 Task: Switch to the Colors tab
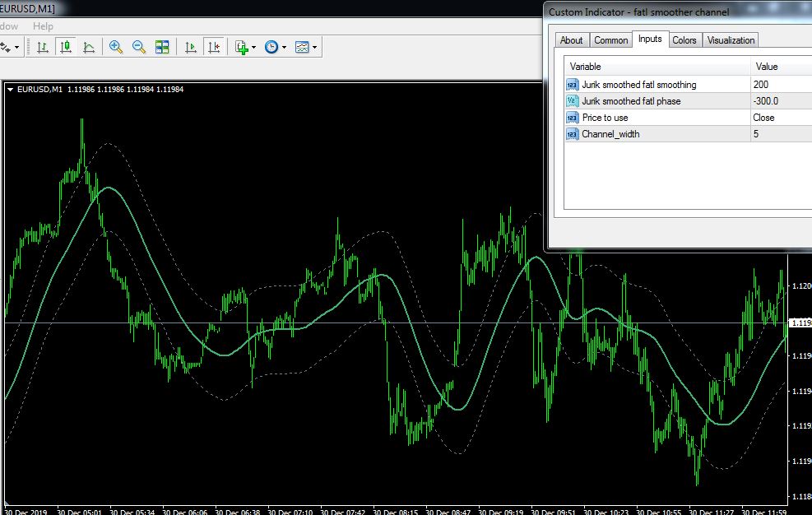(x=684, y=39)
